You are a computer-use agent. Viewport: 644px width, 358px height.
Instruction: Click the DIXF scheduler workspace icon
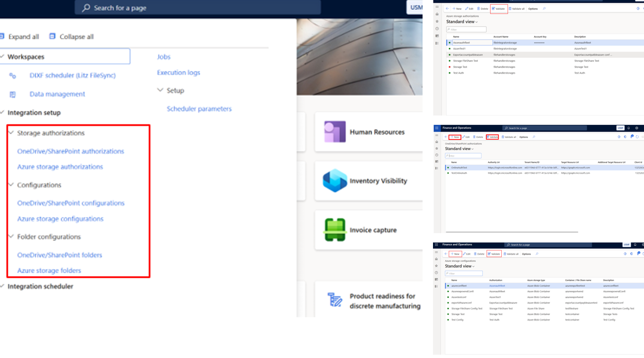[13, 75]
